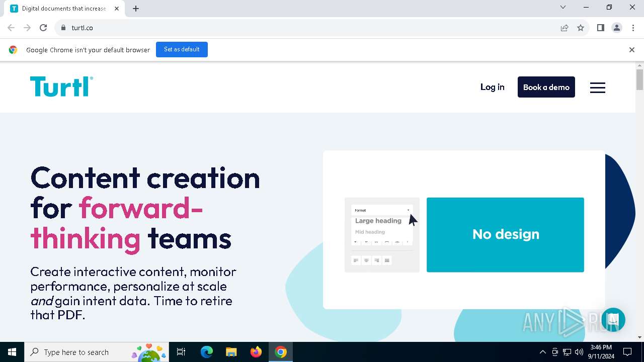
Task: Go forward to the next page
Action: [x=27, y=28]
